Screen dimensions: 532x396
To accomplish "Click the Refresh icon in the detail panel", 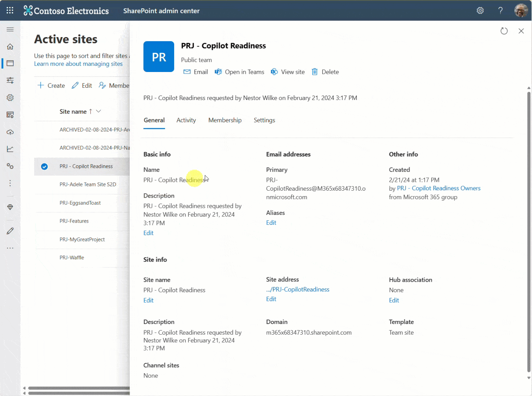I will click(504, 31).
